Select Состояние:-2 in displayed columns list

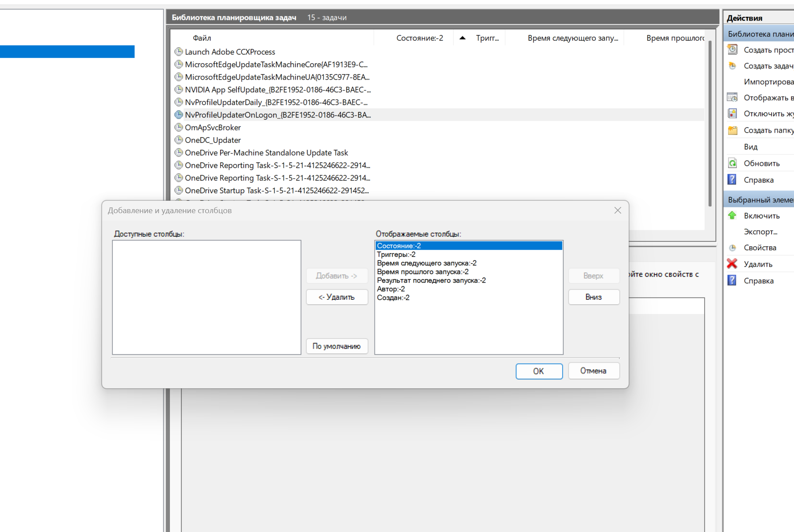click(469, 245)
